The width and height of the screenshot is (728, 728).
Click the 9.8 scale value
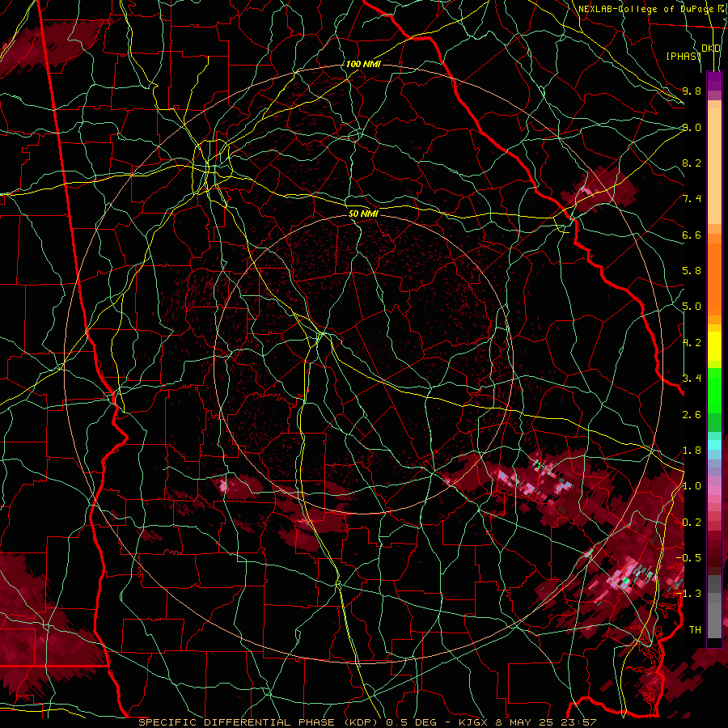pos(692,91)
